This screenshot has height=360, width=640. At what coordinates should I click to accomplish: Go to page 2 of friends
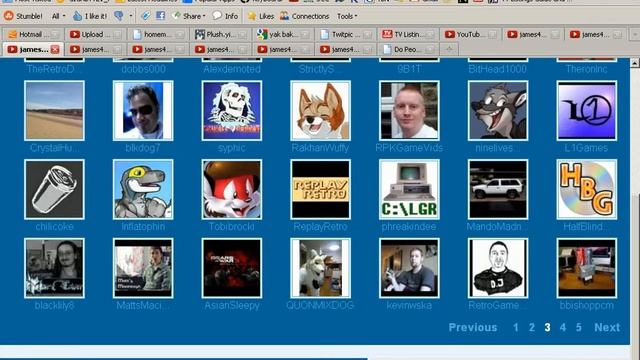tap(532, 327)
